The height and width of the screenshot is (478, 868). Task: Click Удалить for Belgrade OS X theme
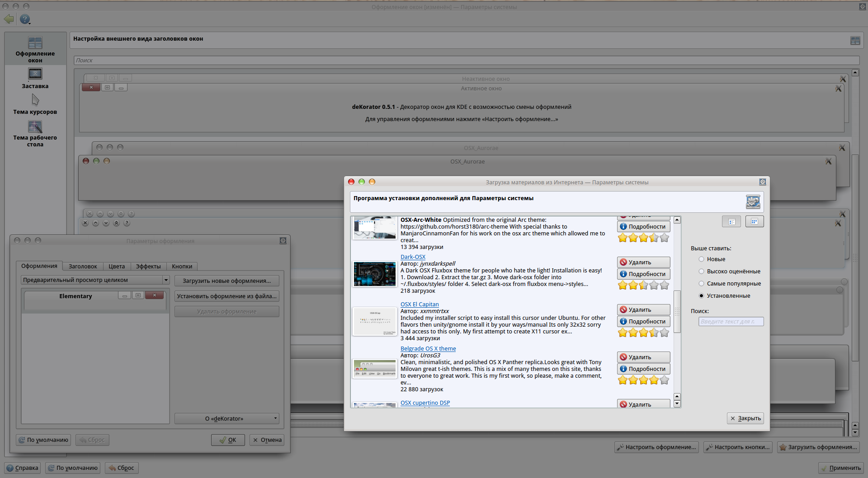pyautogui.click(x=644, y=357)
